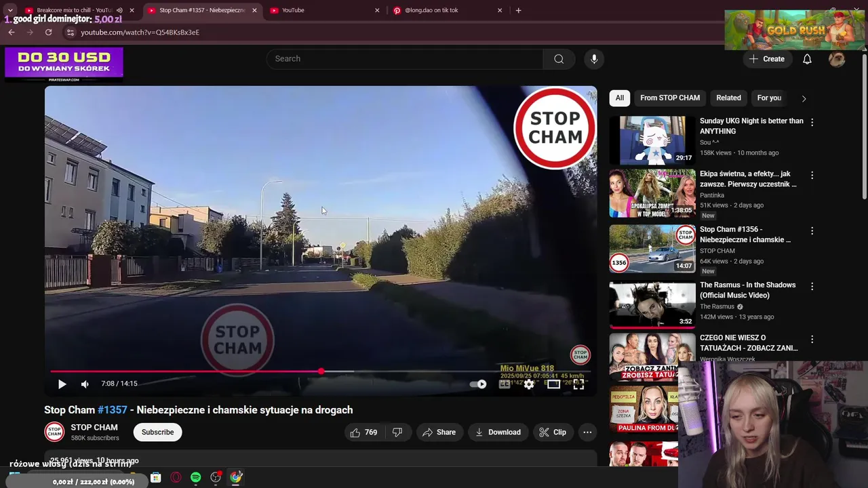The image size is (868, 488).
Task: Open the player settings gear
Action: point(529,384)
